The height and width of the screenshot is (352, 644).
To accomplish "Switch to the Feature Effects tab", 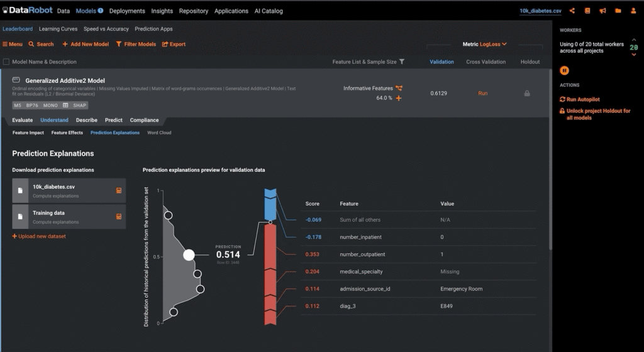I will pos(67,133).
